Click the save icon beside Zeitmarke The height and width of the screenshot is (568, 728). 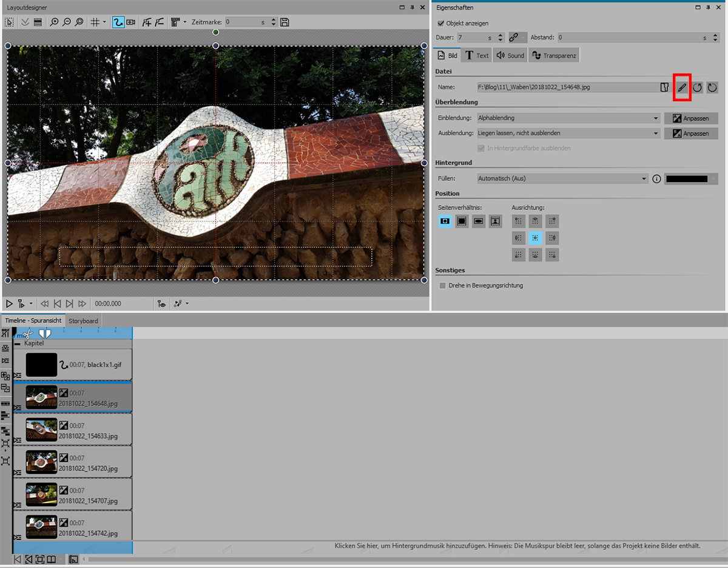point(285,22)
